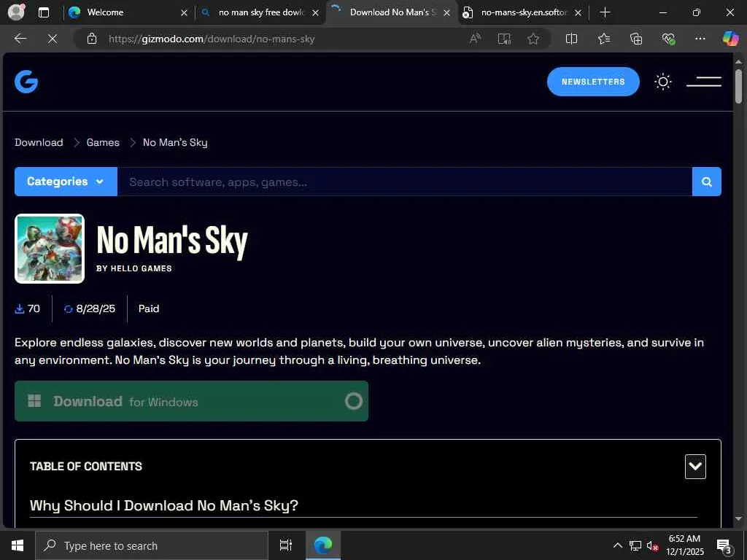This screenshot has width=747, height=560.
Task: Switch to the Welcome tab
Action: (x=125, y=12)
